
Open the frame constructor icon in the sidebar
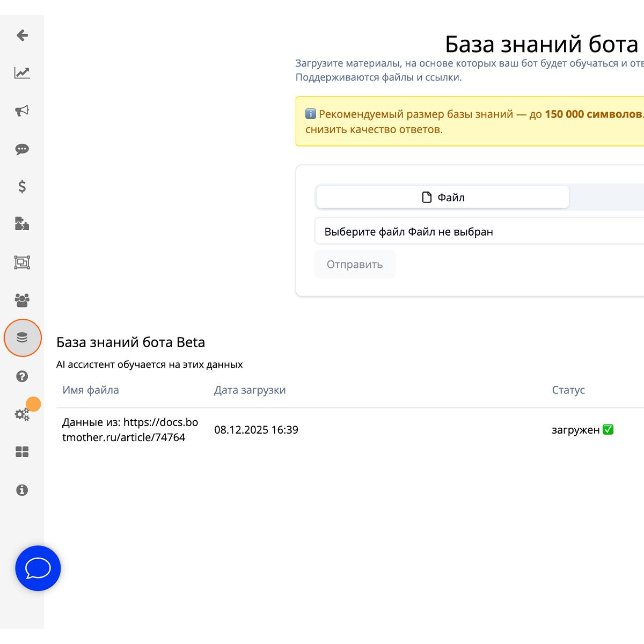[x=22, y=262]
